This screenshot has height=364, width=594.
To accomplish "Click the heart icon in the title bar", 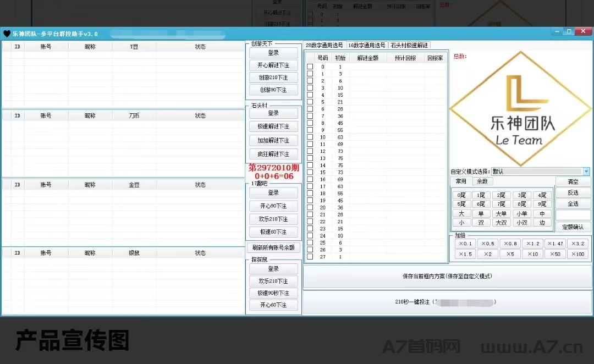I will [x=7, y=34].
